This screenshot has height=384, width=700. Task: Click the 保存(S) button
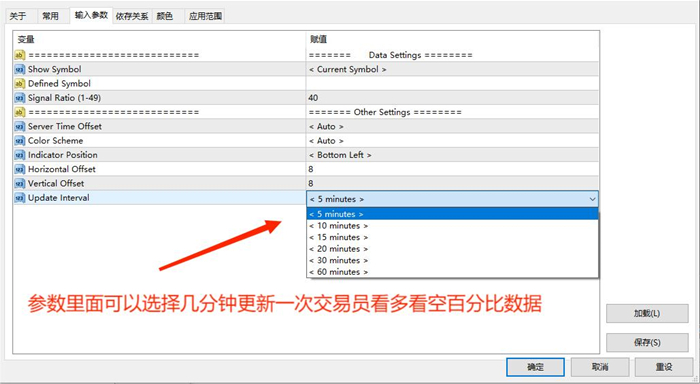pos(647,342)
